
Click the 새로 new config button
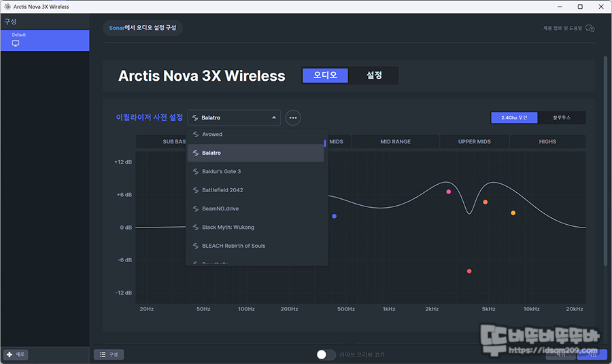coord(16,354)
